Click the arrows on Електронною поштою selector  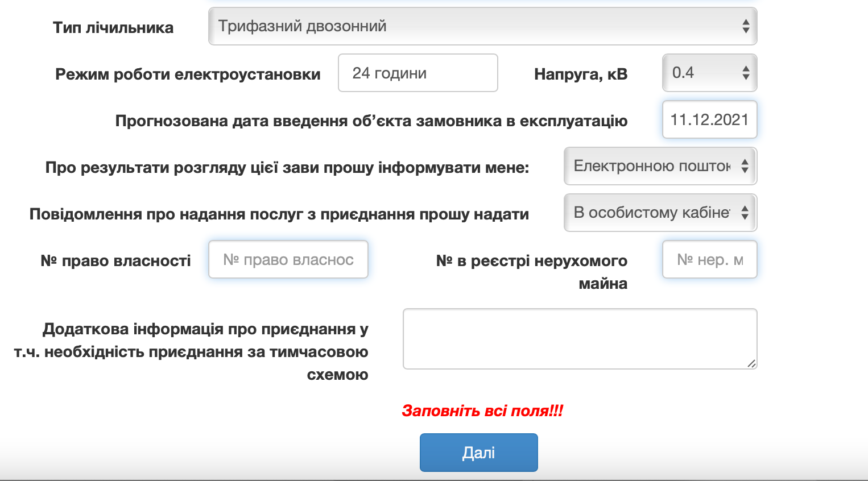coord(745,166)
